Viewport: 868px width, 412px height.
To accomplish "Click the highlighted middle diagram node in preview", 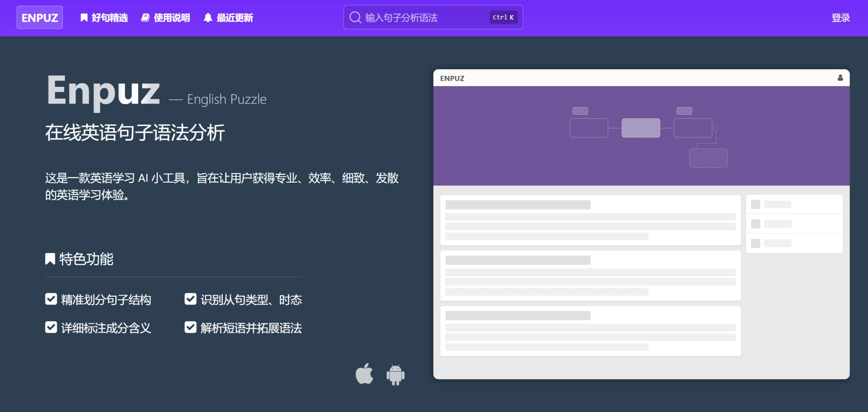I will (641, 128).
